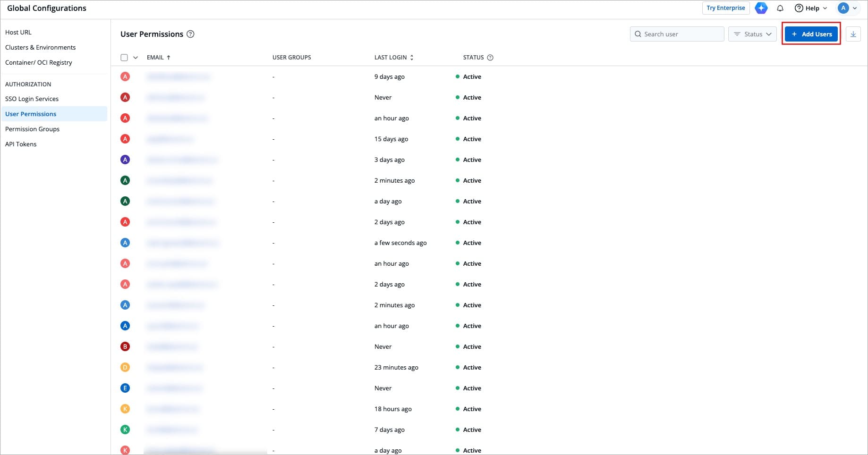Open the notifications bell icon
This screenshot has width=868, height=455.
(780, 8)
